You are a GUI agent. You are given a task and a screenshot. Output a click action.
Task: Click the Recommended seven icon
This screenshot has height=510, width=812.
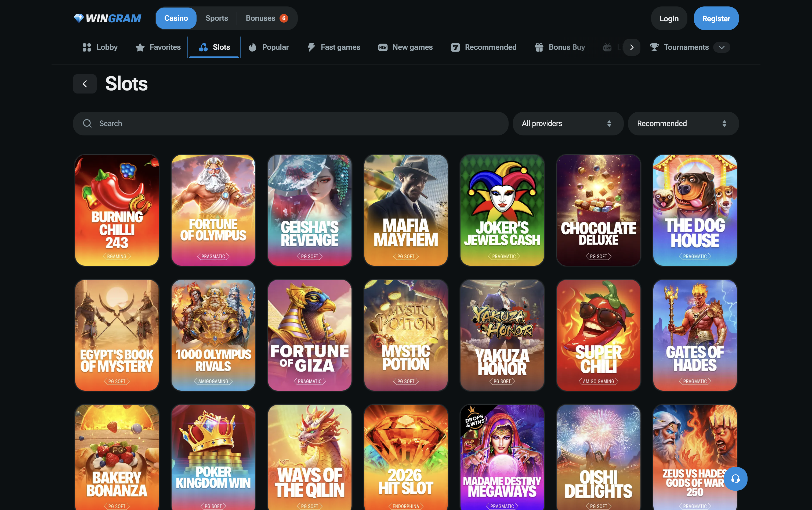coord(455,47)
